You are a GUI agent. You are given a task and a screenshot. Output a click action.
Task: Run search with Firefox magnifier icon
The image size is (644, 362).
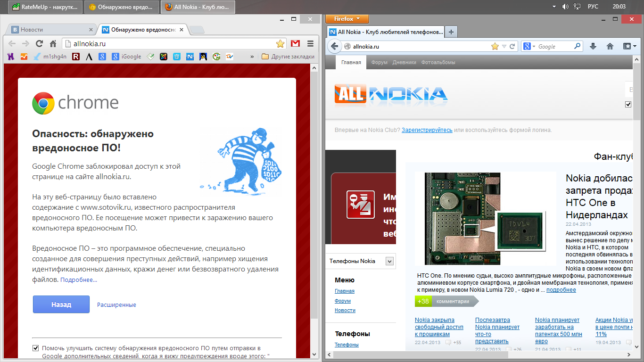pyautogui.click(x=577, y=46)
